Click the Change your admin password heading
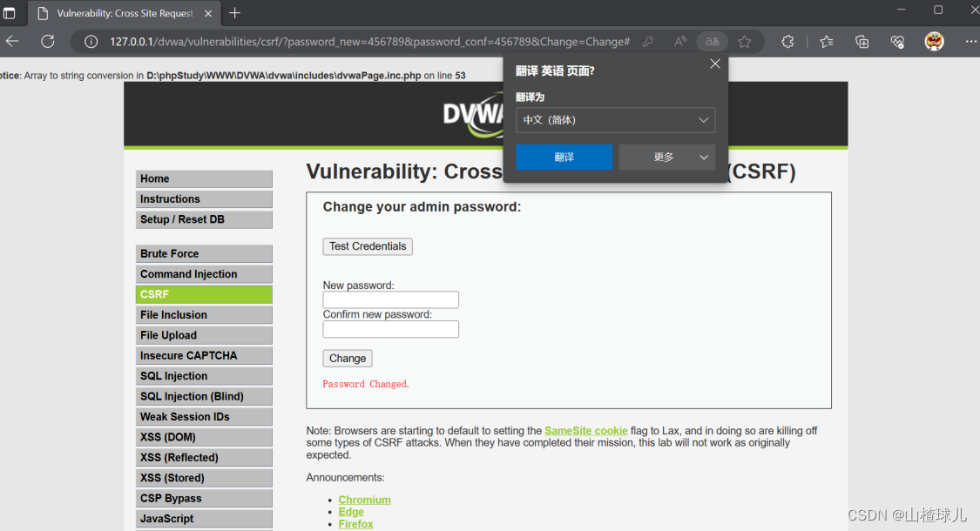Image resolution: width=980 pixels, height=531 pixels. [x=422, y=207]
